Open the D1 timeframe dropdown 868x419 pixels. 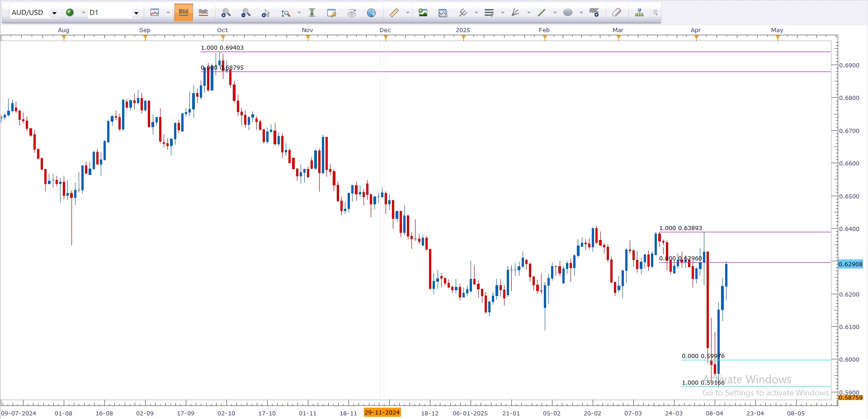pos(136,13)
